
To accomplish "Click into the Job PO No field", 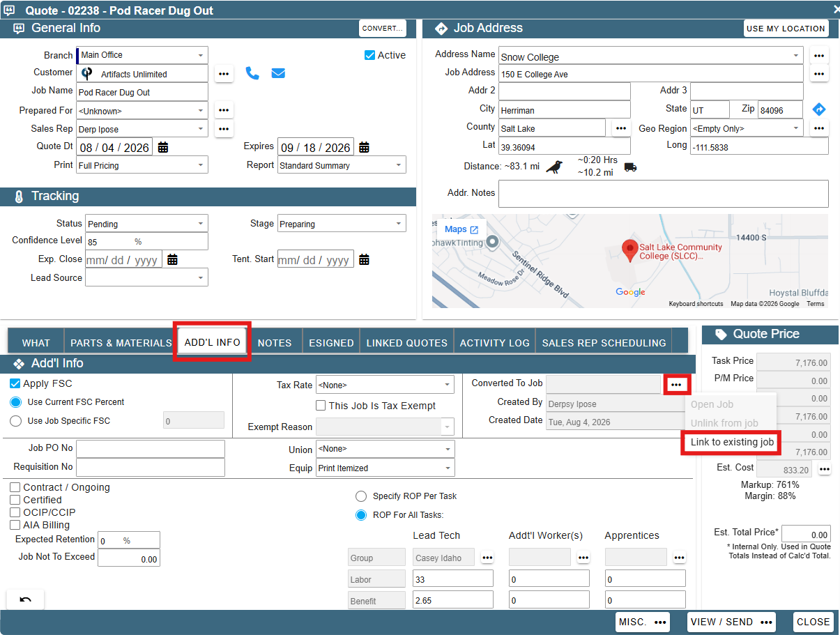I will [151, 449].
